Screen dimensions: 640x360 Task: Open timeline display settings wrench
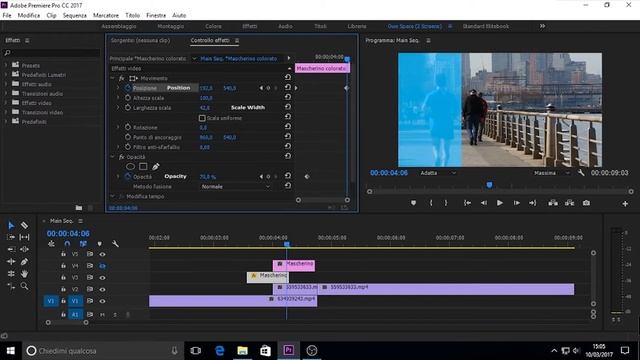(x=116, y=244)
